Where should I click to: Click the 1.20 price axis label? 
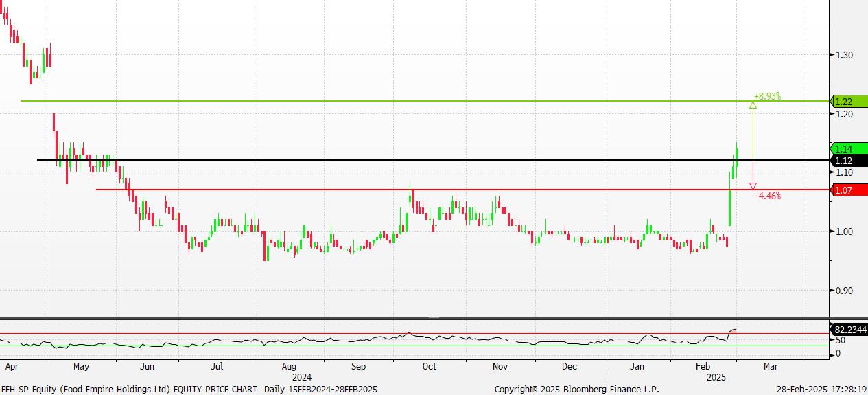pos(844,114)
